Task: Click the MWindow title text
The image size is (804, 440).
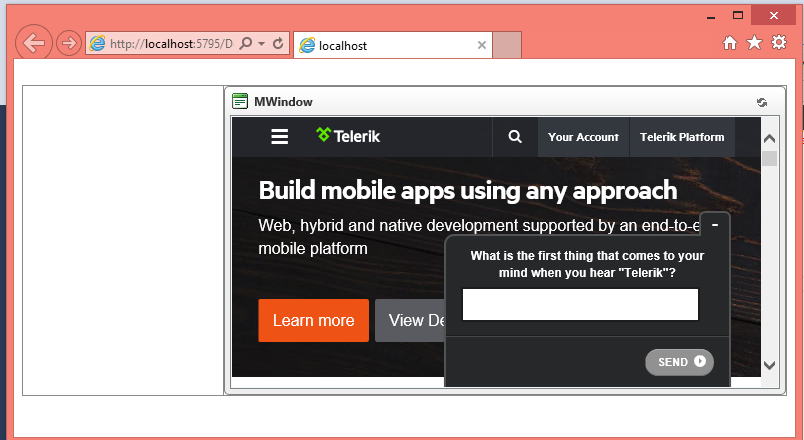Action: click(283, 102)
